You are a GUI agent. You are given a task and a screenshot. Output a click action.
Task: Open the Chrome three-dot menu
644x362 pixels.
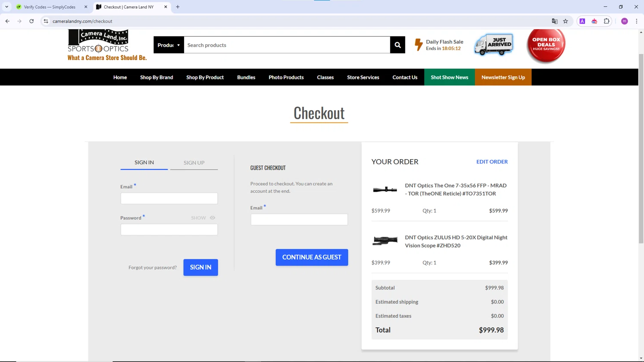tap(637, 21)
